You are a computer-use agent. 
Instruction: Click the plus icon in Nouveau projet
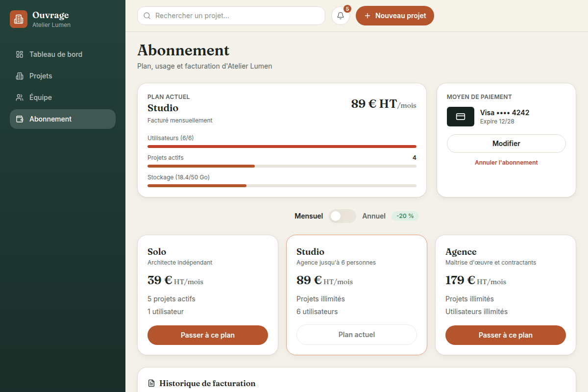click(367, 16)
